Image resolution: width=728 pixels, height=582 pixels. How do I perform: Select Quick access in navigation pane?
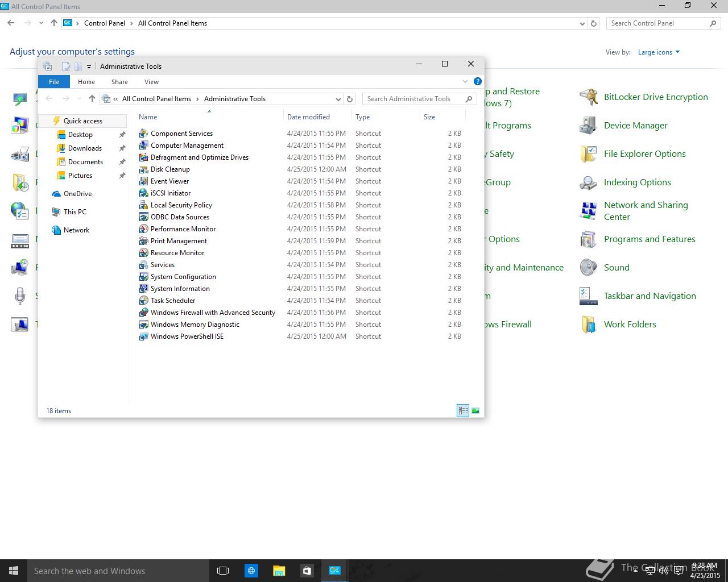[x=83, y=121]
